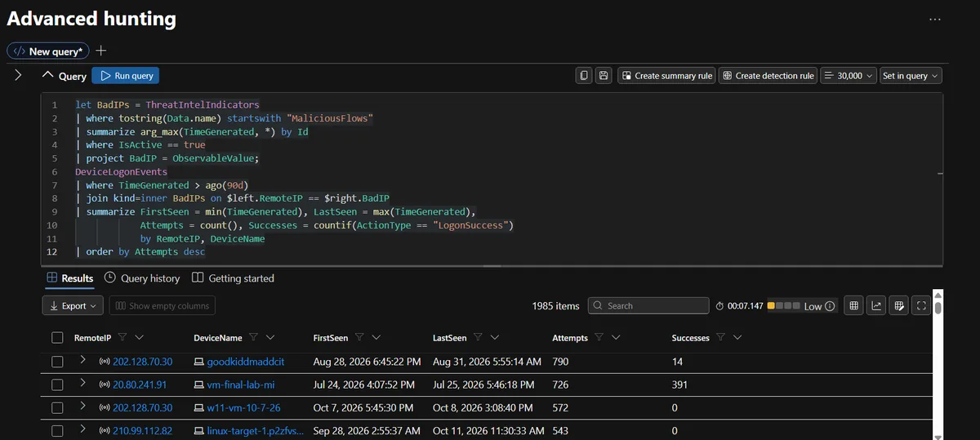The height and width of the screenshot is (440, 980).
Task: Click Attempts column filter icon
Action: tap(599, 337)
